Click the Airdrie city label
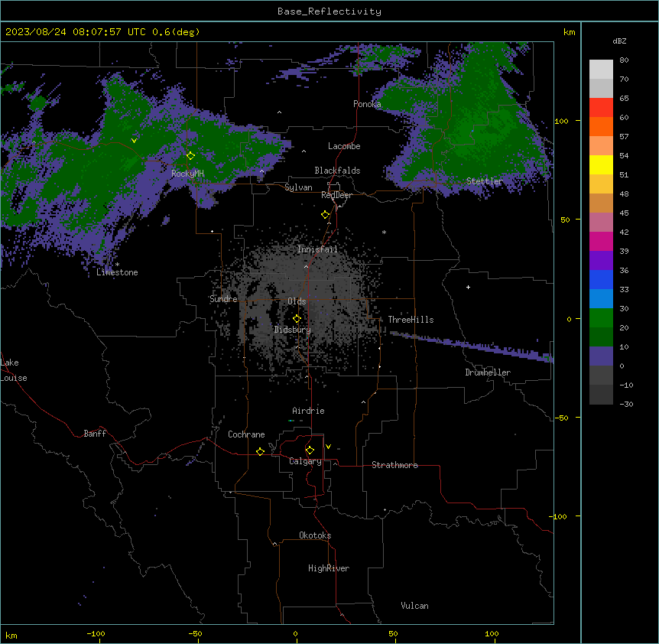 click(x=308, y=411)
